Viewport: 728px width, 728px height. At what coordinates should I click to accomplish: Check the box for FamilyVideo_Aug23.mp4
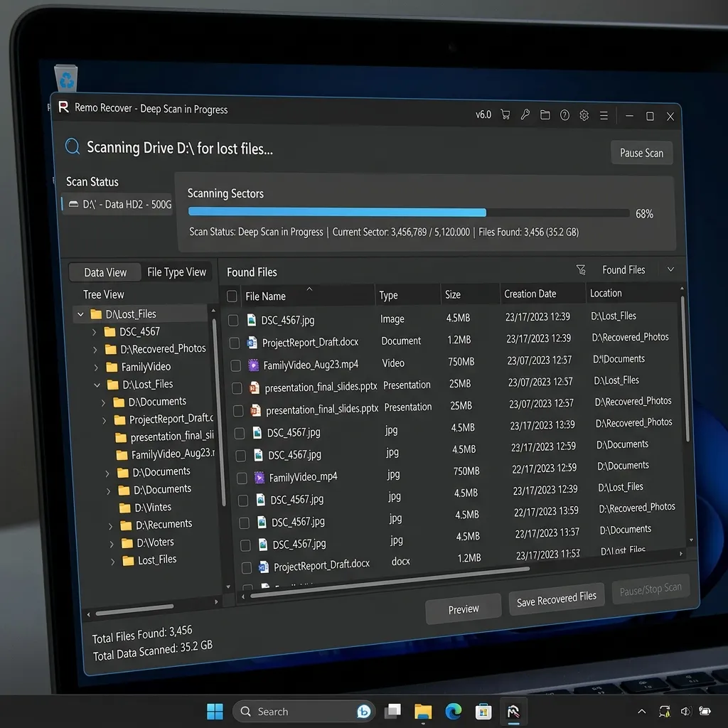236,366
